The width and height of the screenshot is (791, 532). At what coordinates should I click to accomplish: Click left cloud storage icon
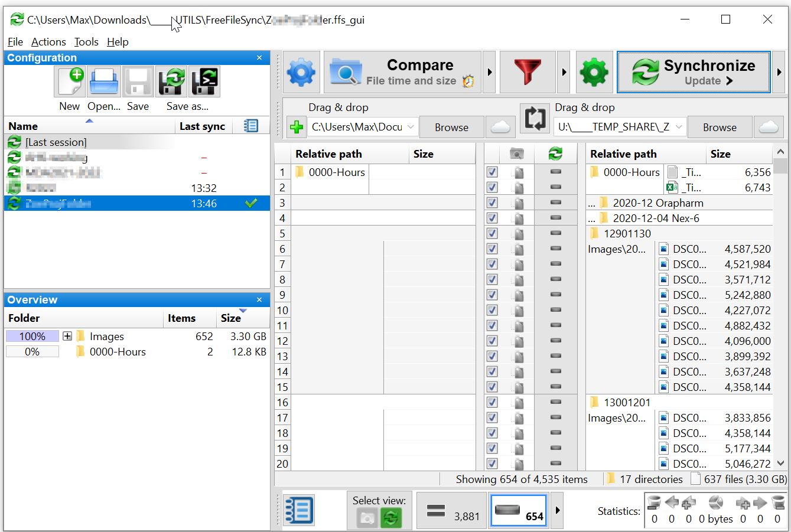500,127
